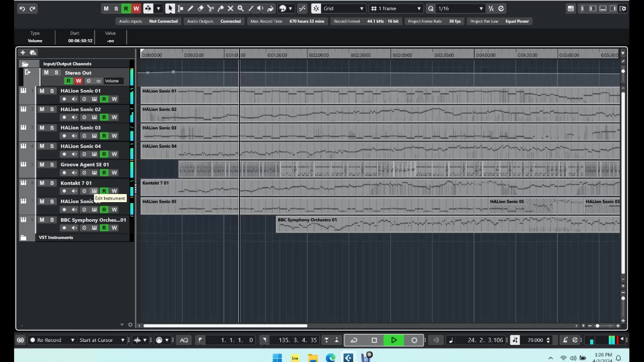Click the tempo value 79.000 field
This screenshot has height=362, width=644.
[x=535, y=340]
